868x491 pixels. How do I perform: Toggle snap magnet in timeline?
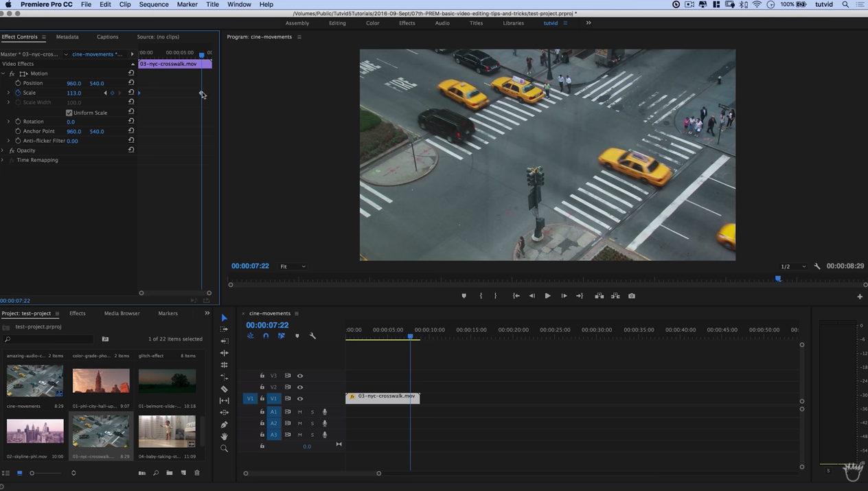point(266,336)
